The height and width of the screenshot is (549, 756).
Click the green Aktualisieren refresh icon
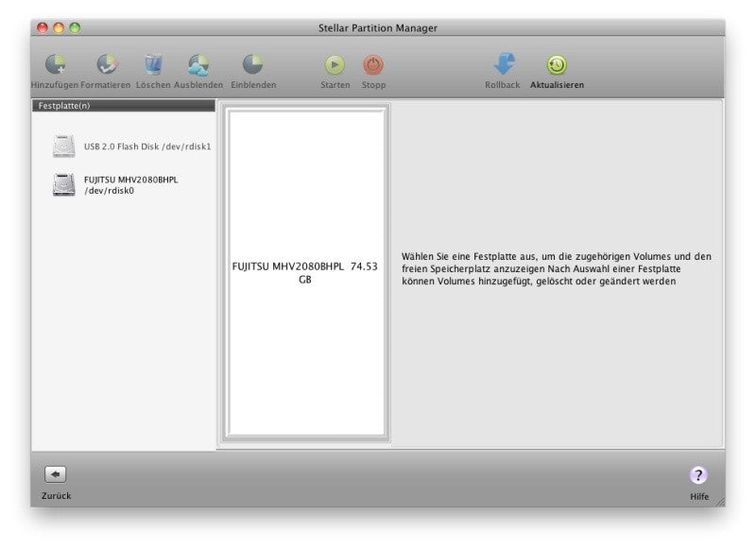(557, 65)
